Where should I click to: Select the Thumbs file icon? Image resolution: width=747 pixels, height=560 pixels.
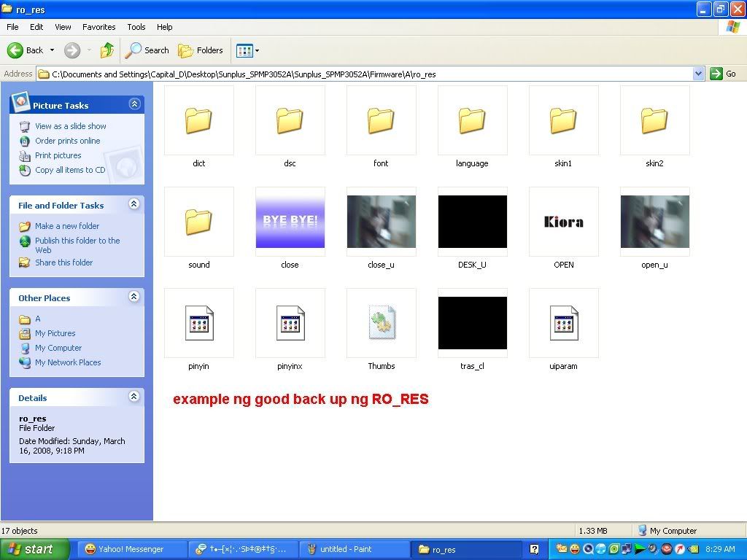(x=381, y=323)
